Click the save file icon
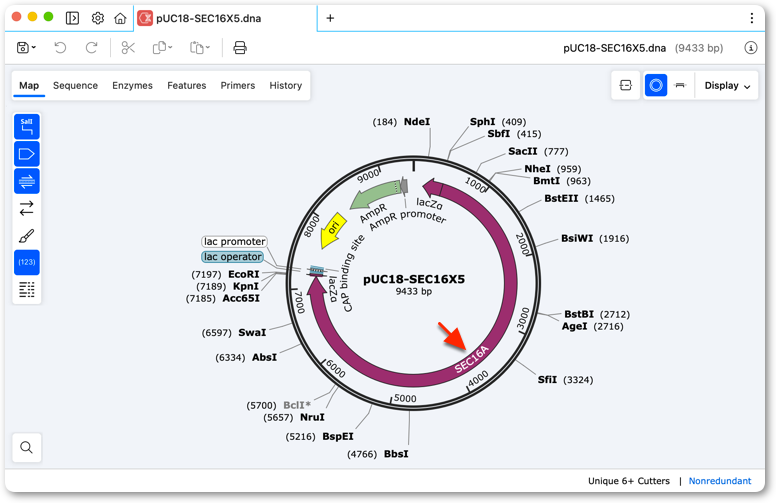This screenshot has height=503, width=776. pyautogui.click(x=23, y=48)
